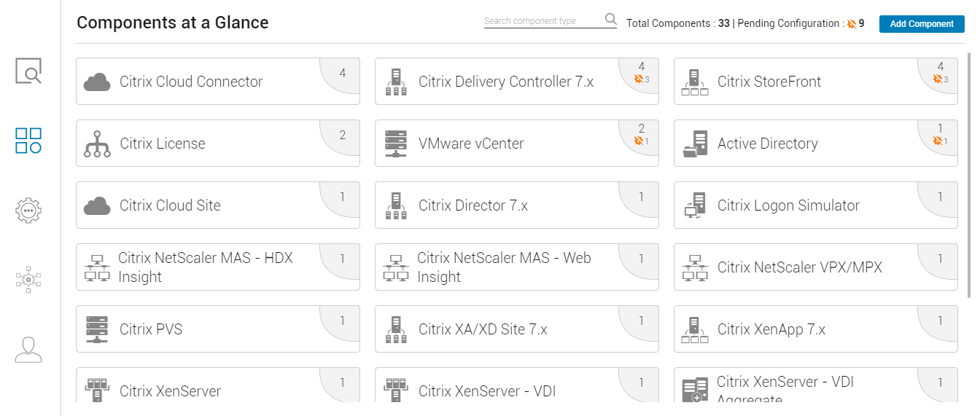This screenshot has height=416, width=980.
Task: Open Citrix NetScaler MAS - HDX Insight label
Action: (x=206, y=267)
